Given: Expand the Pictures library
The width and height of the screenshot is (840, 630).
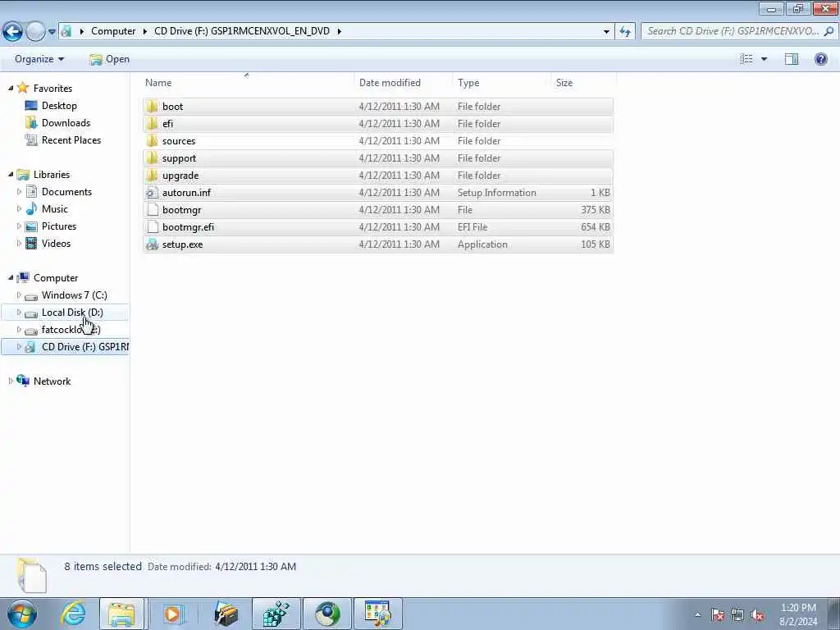Looking at the screenshot, I should coord(20,226).
